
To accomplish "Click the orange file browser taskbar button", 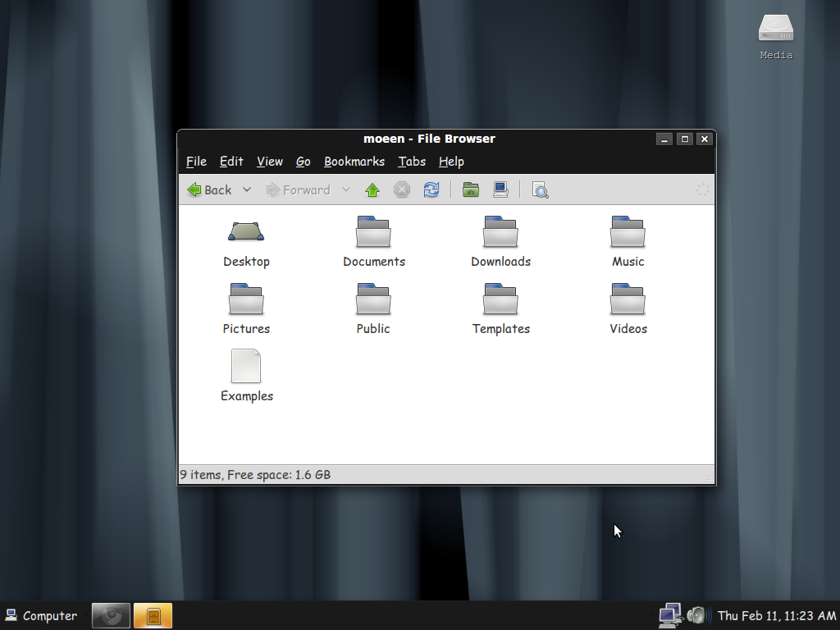I will coord(153,615).
